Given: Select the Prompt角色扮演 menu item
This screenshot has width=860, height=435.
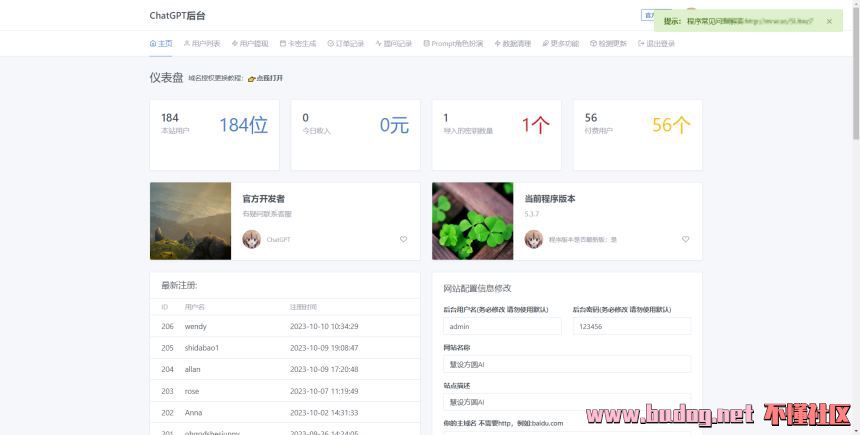Looking at the screenshot, I should coord(453,44).
